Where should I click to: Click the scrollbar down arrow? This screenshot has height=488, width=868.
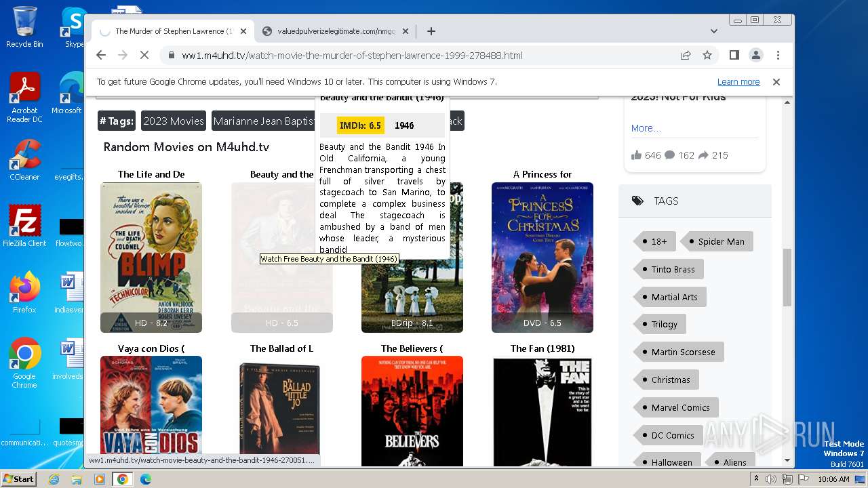pyautogui.click(x=787, y=461)
